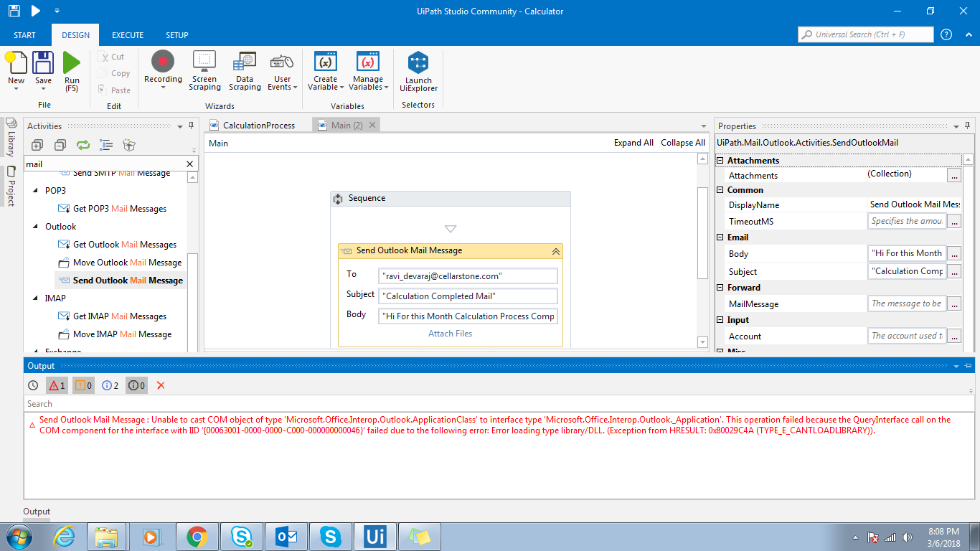Click the collapse-all icon in the Activities toolbar
Image resolution: width=980 pixels, height=551 pixels.
pos(60,145)
